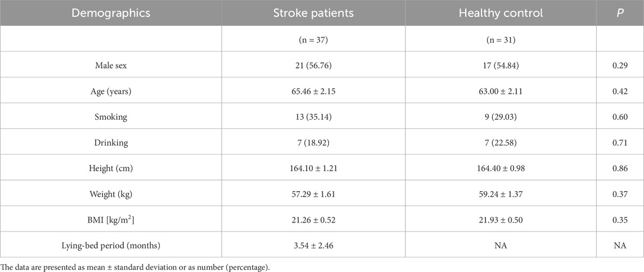Click the BMI [kg/m²] row label
The image size is (644, 272).
click(111, 220)
